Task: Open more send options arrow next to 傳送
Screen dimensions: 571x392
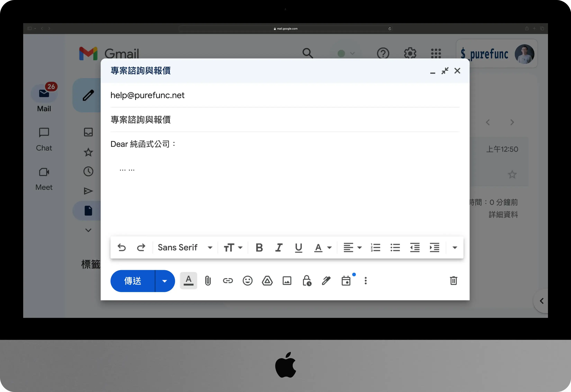Action: pos(165,281)
